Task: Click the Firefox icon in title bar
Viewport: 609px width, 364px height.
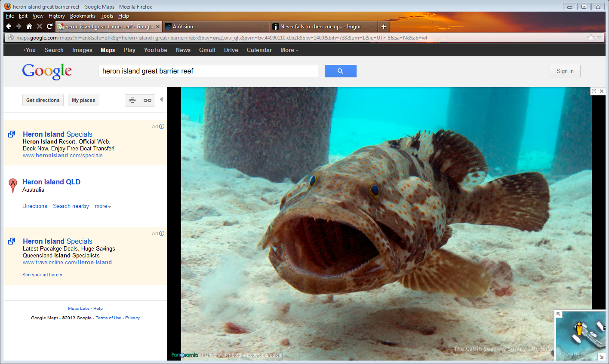Action: pyautogui.click(x=8, y=6)
